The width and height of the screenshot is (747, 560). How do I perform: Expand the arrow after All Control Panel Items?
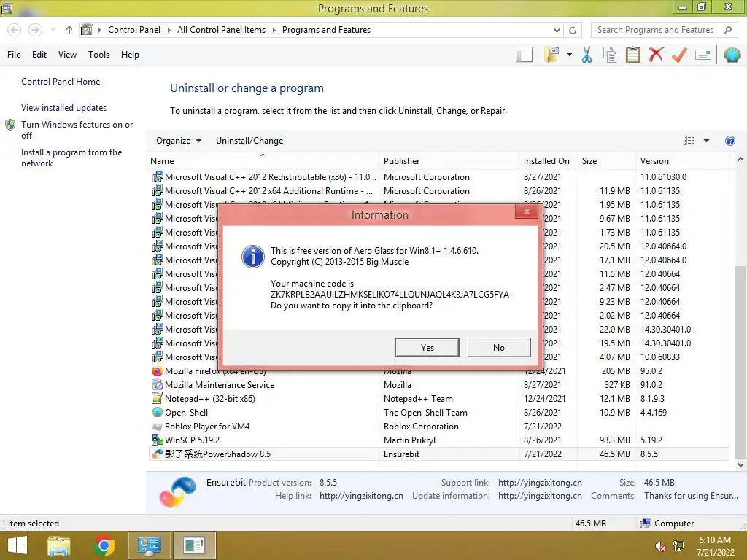point(274,30)
